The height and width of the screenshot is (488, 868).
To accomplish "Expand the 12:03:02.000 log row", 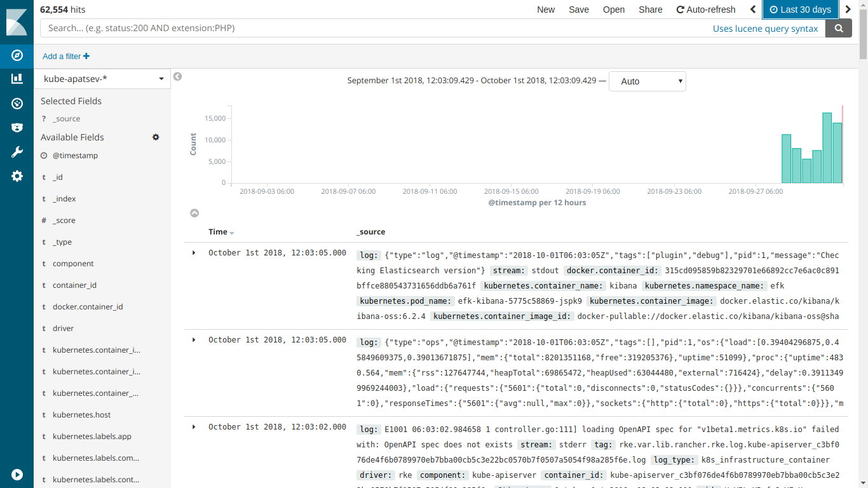I will [194, 427].
